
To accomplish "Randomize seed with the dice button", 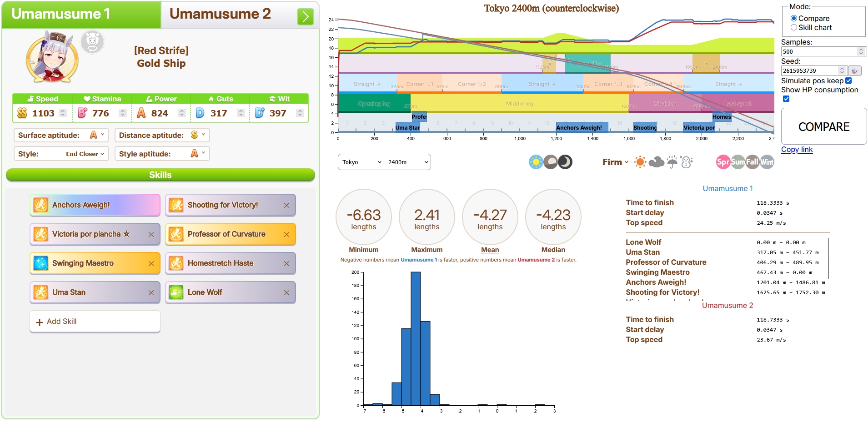I will tap(855, 70).
